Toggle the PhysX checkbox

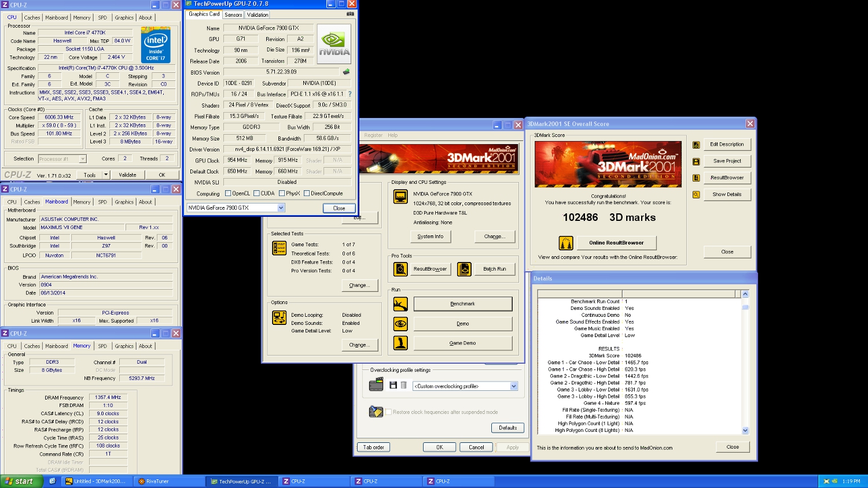click(x=282, y=194)
